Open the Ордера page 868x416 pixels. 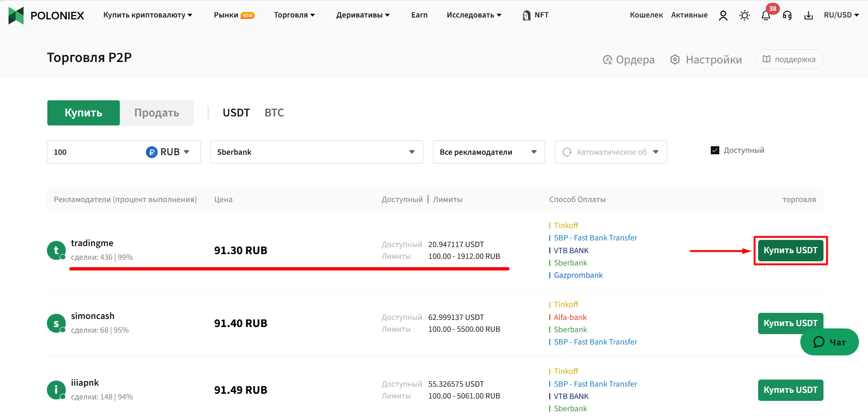pyautogui.click(x=628, y=60)
